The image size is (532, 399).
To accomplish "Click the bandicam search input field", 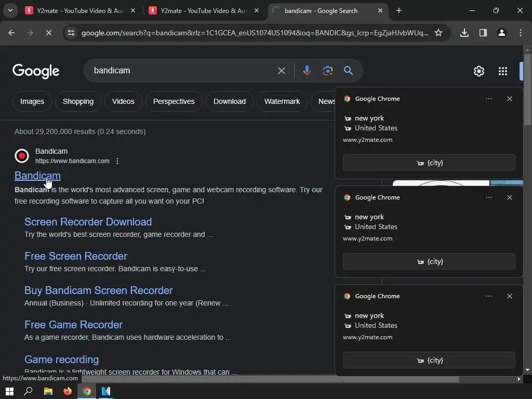I will tap(183, 71).
